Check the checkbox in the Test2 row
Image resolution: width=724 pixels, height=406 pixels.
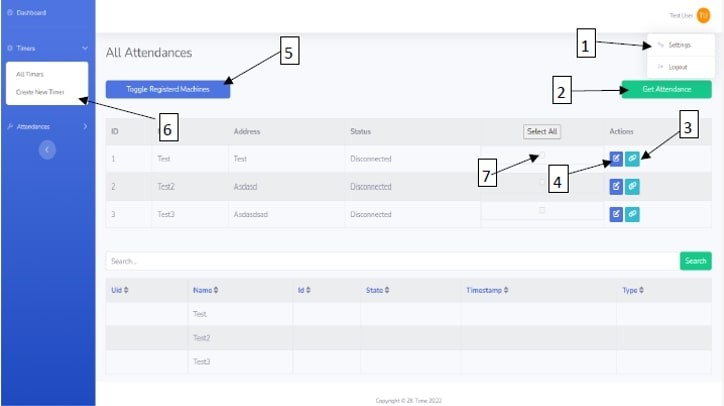click(542, 182)
